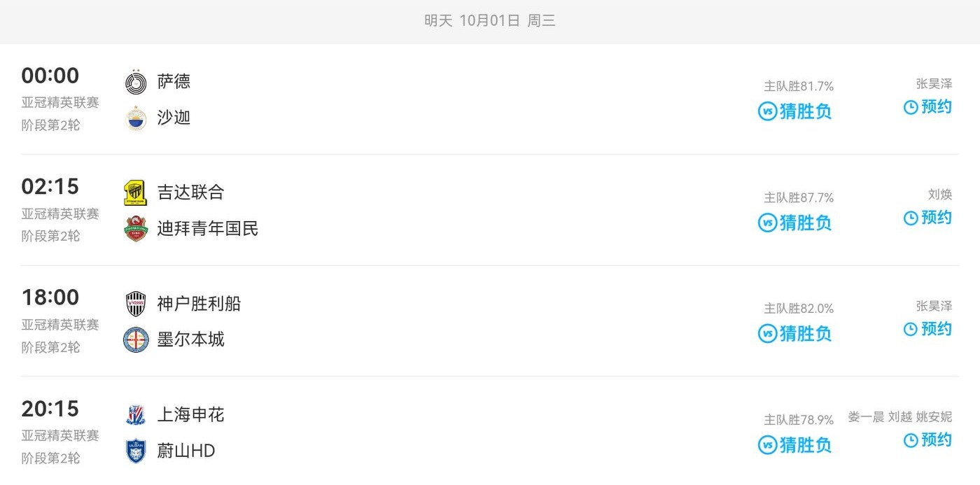980x485 pixels.
Task: Open 猜胜负 for Al Sadd vs Sharjah
Action: point(795,112)
